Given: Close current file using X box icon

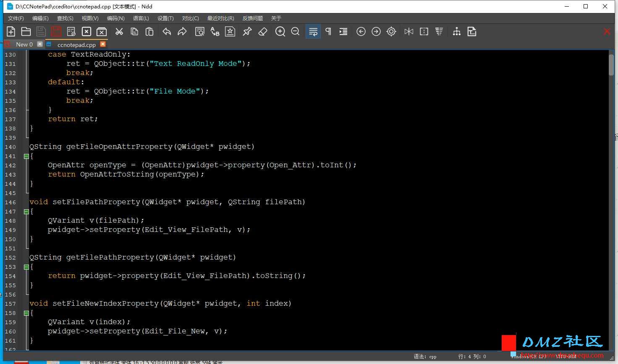Looking at the screenshot, I should coord(86,31).
